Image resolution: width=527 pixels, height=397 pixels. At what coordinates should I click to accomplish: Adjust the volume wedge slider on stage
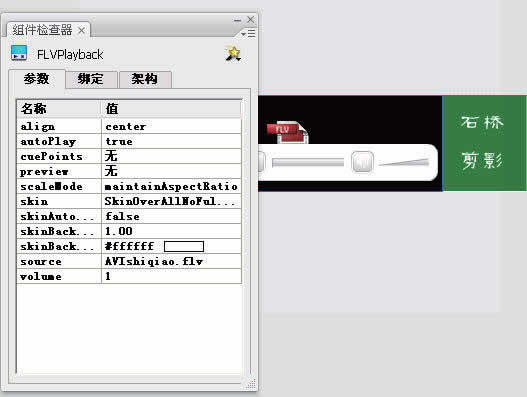coord(404,162)
